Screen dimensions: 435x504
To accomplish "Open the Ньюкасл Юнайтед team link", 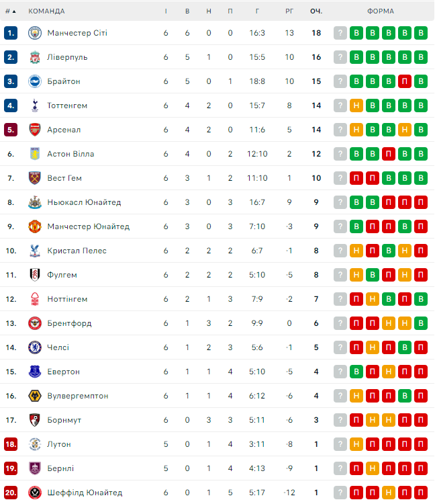I will coord(84,202).
